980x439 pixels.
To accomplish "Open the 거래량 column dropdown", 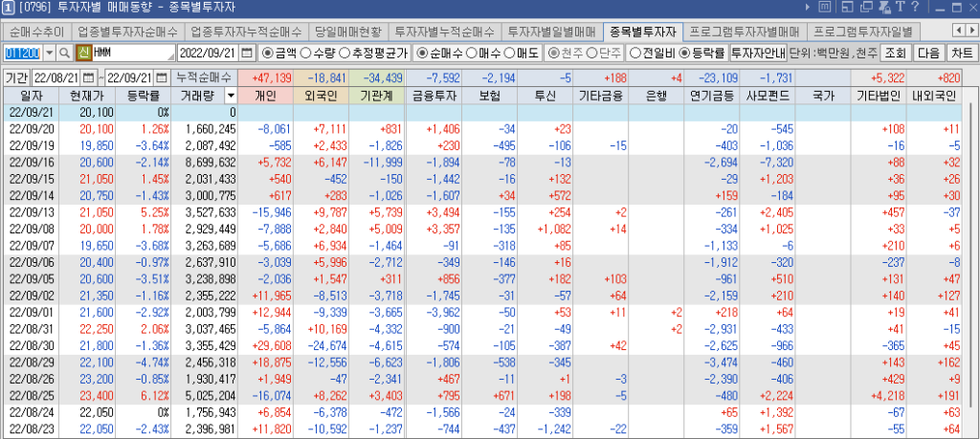I will [x=231, y=96].
